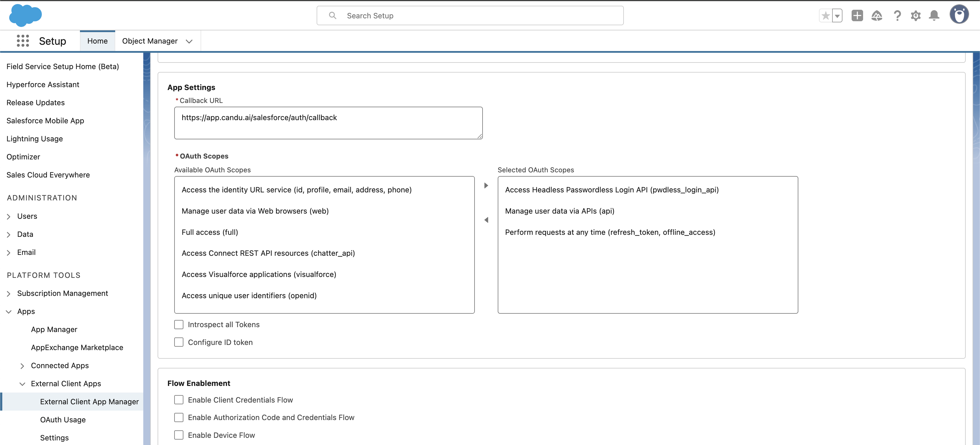Click the Search Setup field

coord(470,15)
